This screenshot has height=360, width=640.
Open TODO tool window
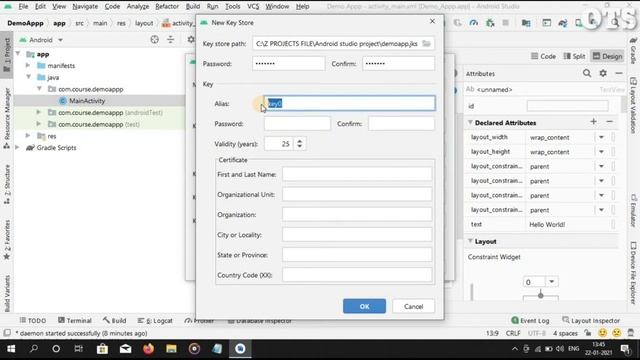[33, 321]
